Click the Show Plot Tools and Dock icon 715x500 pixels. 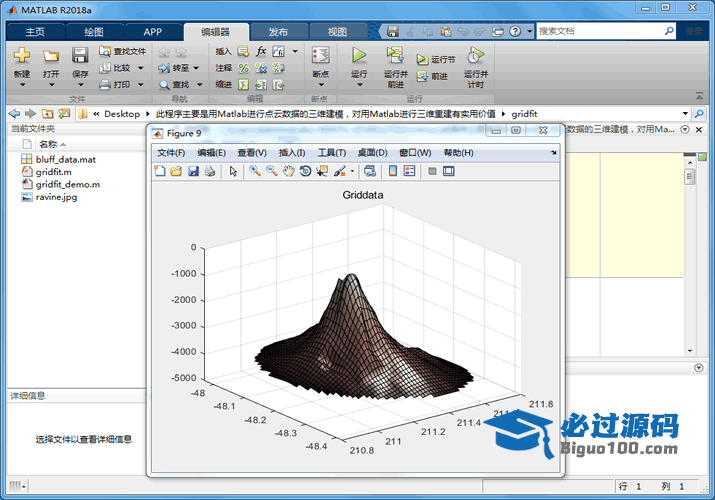coord(449,171)
